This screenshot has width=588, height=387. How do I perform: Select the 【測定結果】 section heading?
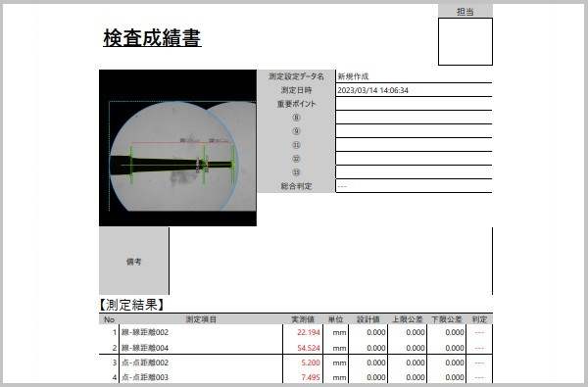point(131,305)
